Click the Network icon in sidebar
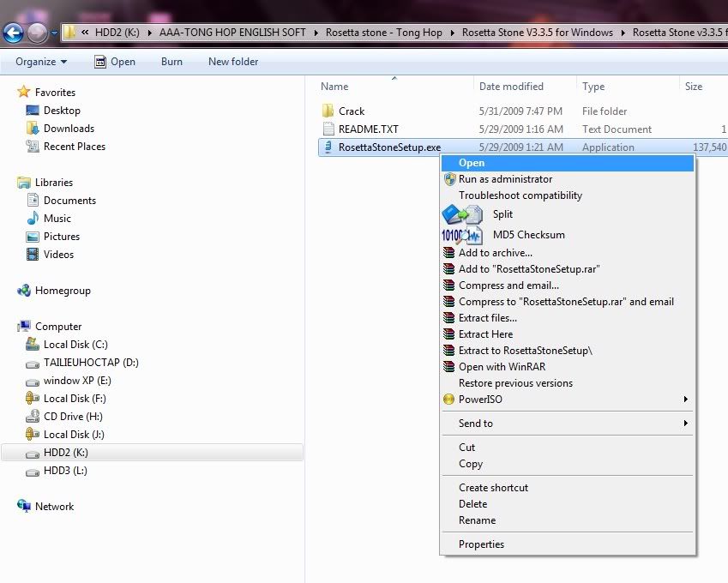The image size is (728, 583). tap(24, 506)
